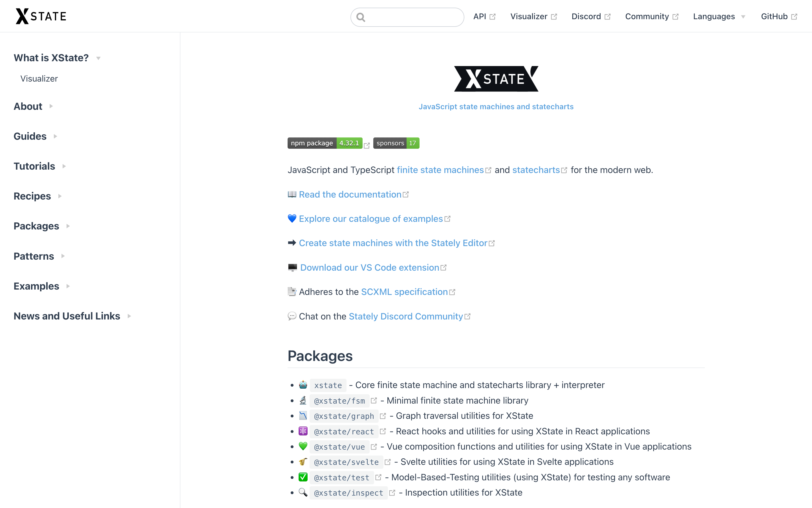Open Create state machines with Stately Editor
The image size is (812, 508).
[x=393, y=243]
